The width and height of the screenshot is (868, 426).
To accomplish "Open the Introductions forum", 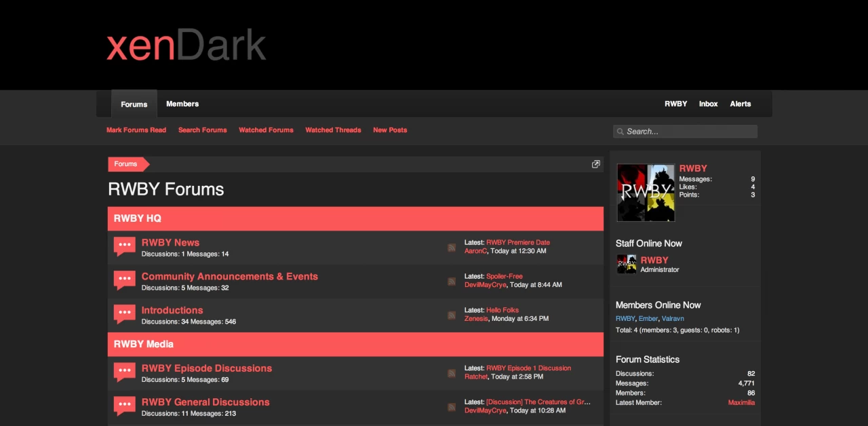I will pos(172,311).
